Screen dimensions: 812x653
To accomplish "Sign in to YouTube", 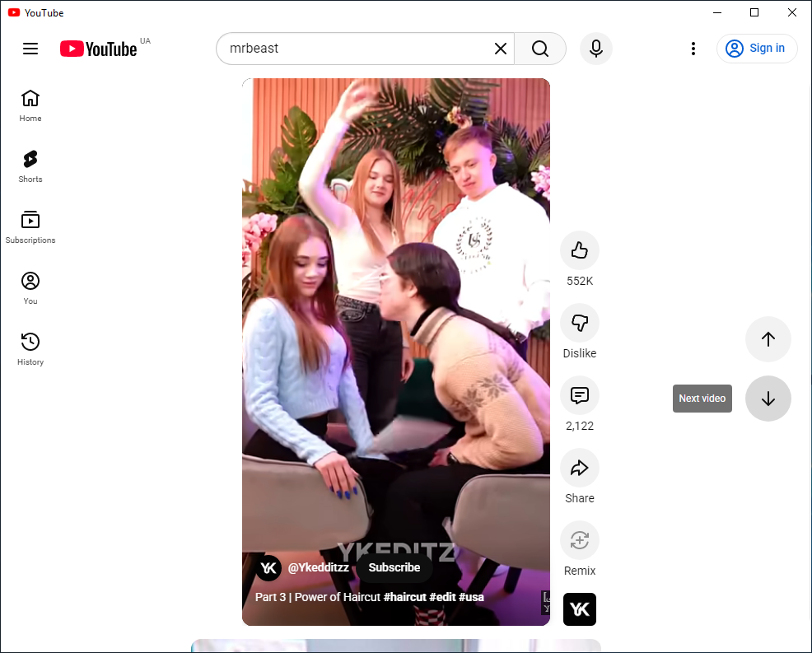I will click(x=756, y=49).
